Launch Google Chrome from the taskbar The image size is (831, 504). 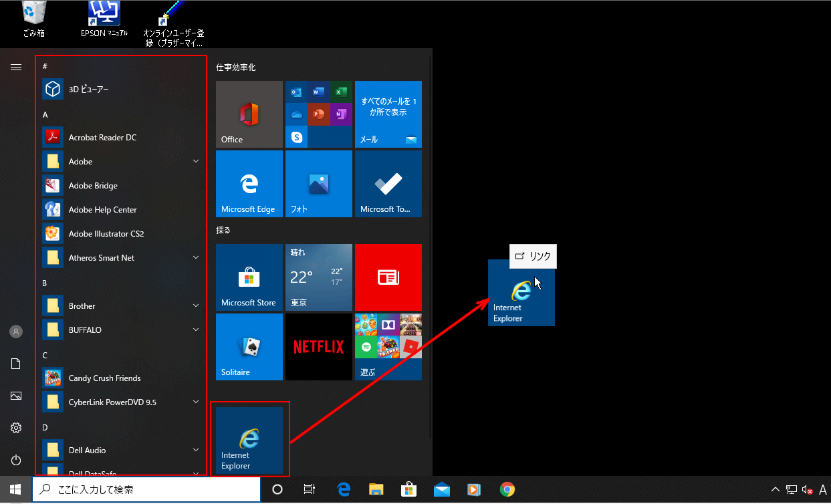(x=507, y=490)
